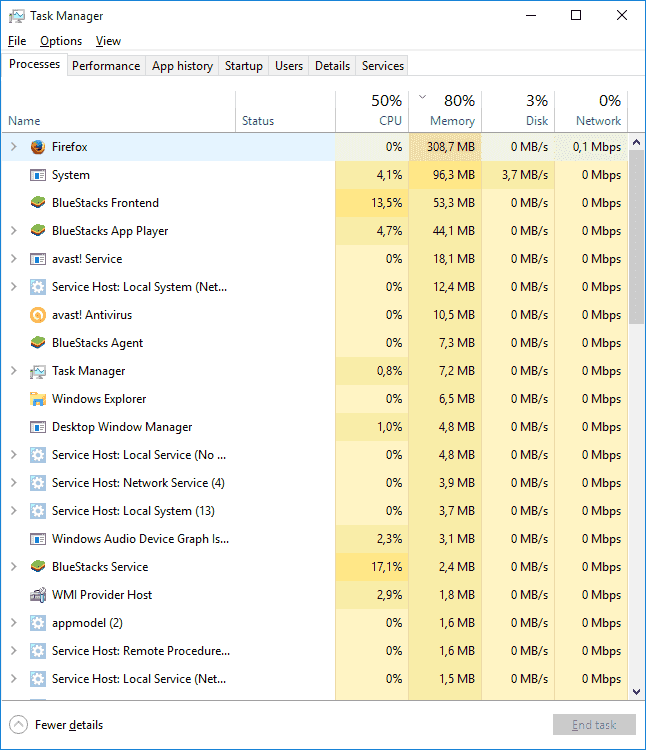Click the Service Host: Local Service (No ... gear icon

pyautogui.click(x=38, y=455)
